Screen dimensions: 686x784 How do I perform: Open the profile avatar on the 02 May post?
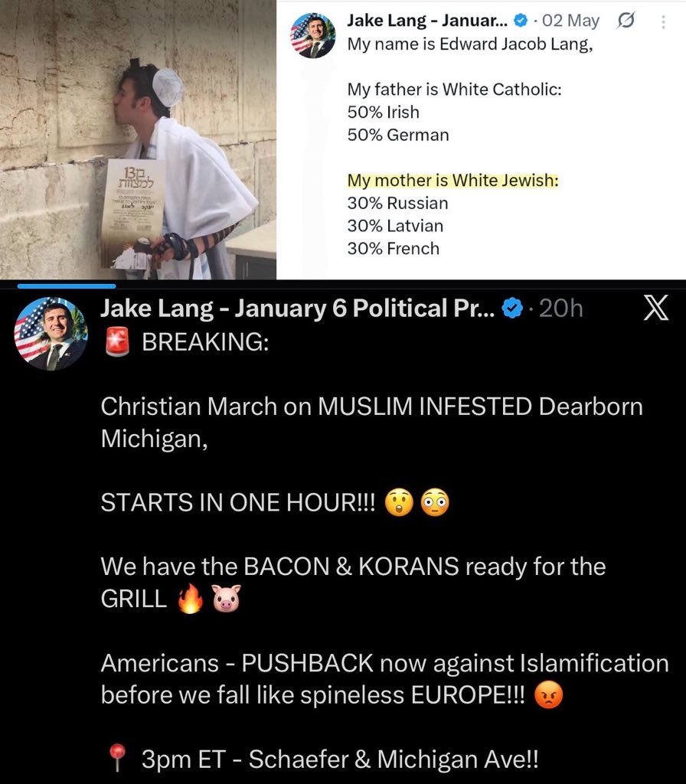tap(313, 35)
